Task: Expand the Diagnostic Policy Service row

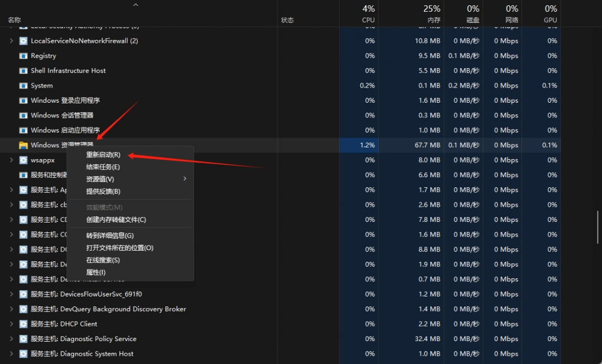Action: click(x=12, y=339)
